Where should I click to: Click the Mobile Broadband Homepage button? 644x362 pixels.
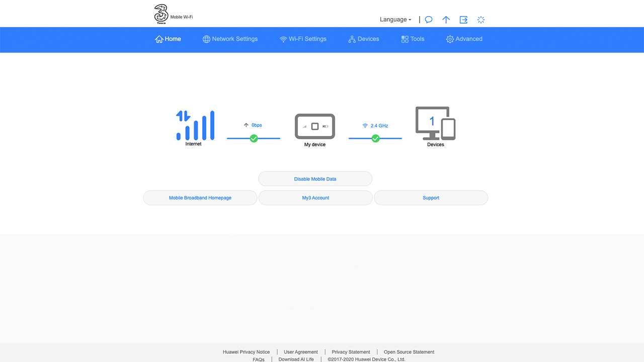(200, 198)
